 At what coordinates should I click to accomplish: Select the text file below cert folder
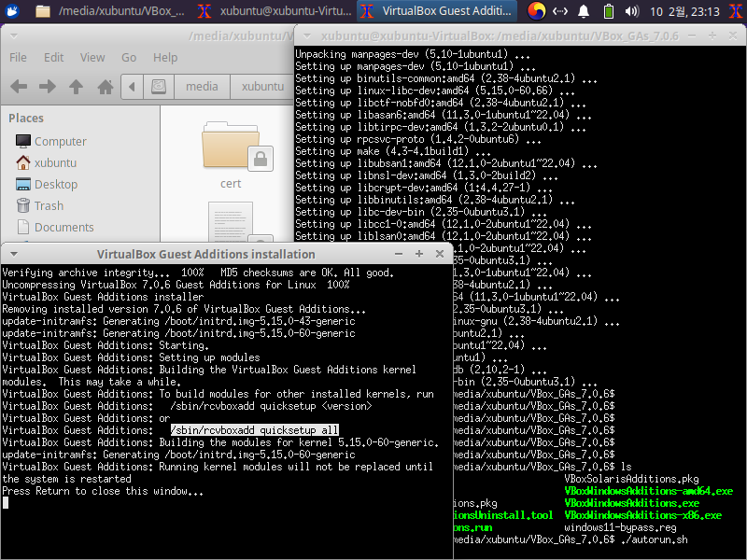(x=231, y=222)
